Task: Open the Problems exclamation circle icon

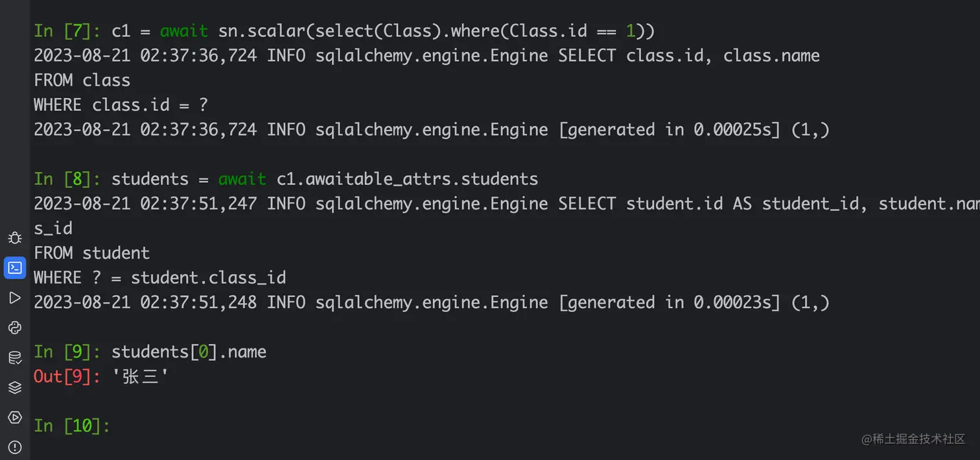Action: tap(15, 447)
